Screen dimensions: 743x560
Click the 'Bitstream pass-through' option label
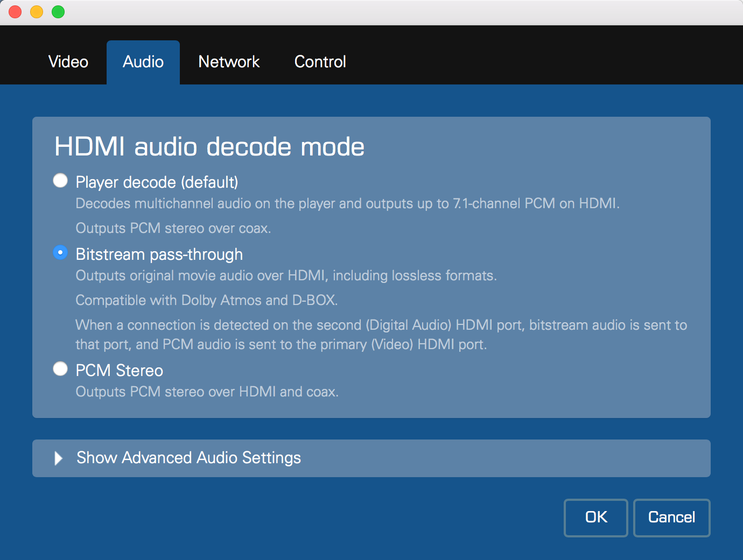click(159, 254)
